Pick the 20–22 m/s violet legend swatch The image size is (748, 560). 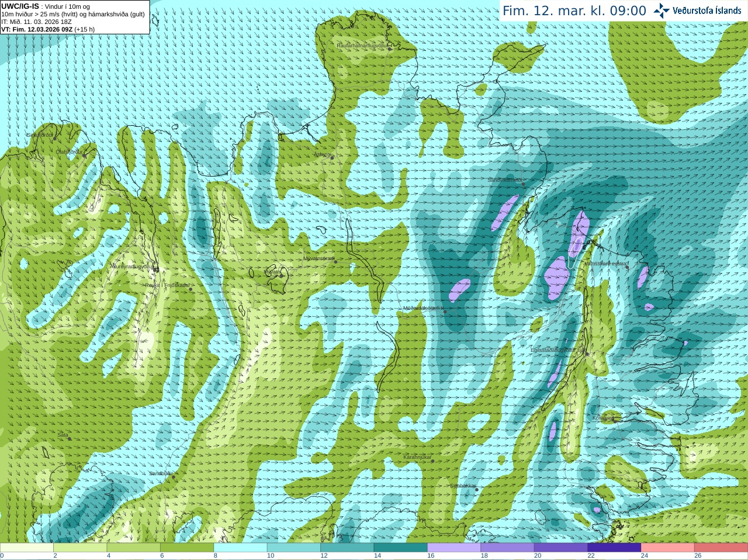click(561, 548)
